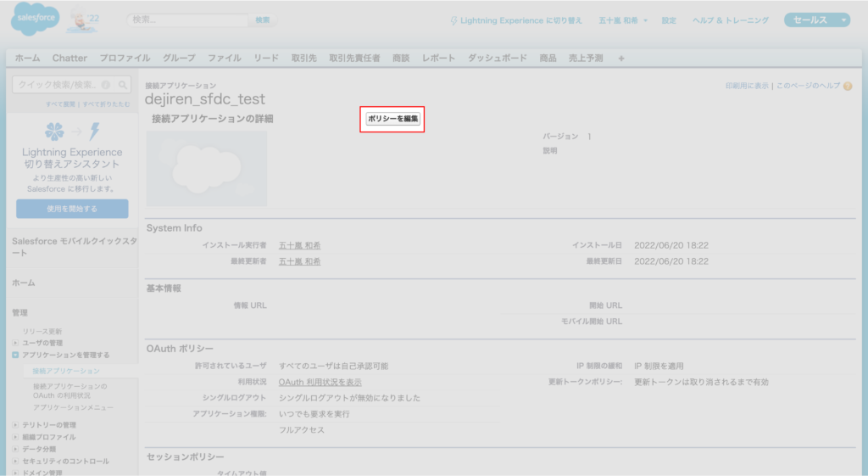868x476 pixels.
Task: Switch to the Chatter tab
Action: pyautogui.click(x=70, y=59)
